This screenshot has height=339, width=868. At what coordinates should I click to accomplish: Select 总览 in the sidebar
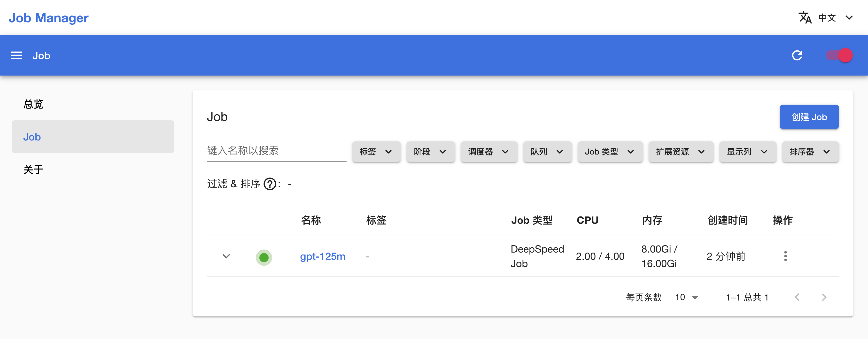pos(93,104)
